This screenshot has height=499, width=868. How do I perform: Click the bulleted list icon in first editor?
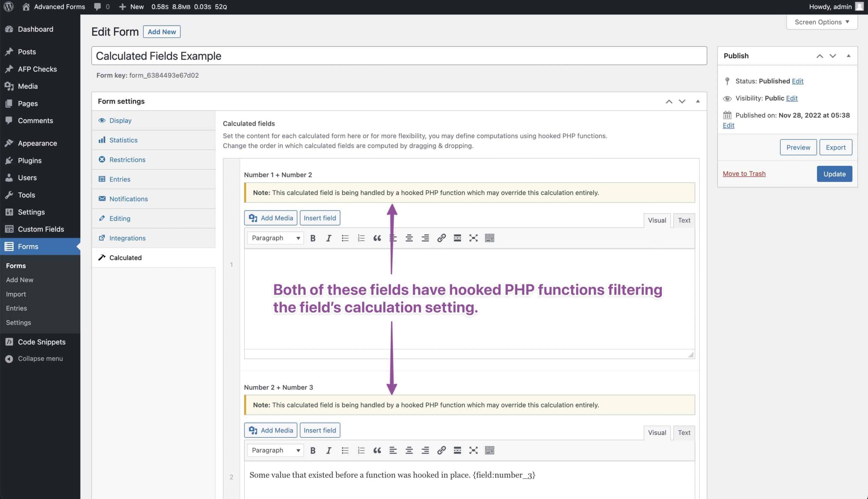click(x=345, y=238)
